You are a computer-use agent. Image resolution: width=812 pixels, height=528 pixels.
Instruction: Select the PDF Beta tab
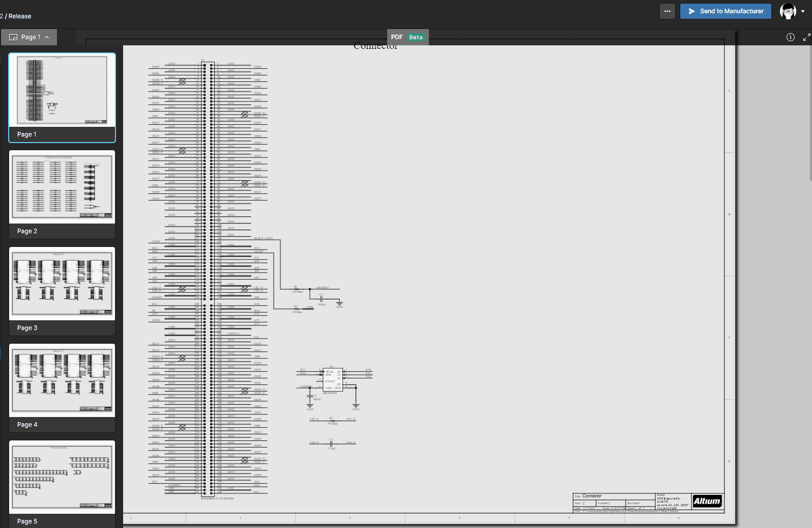408,37
